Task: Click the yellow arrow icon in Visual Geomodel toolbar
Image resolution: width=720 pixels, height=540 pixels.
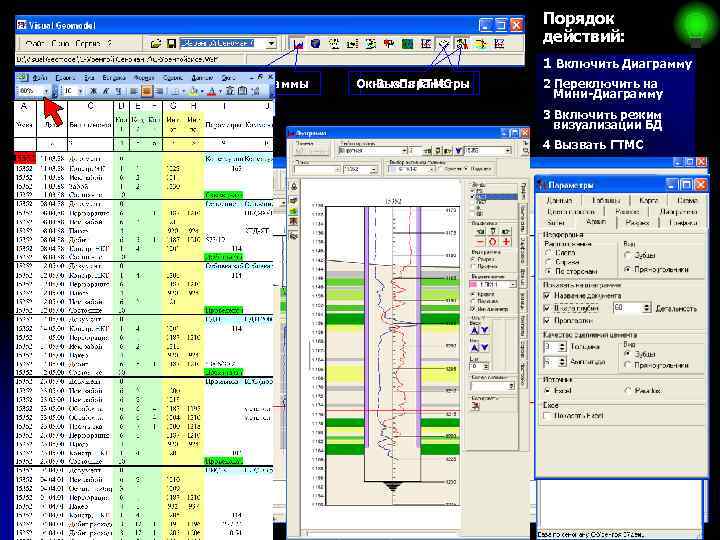Action: 481,44
